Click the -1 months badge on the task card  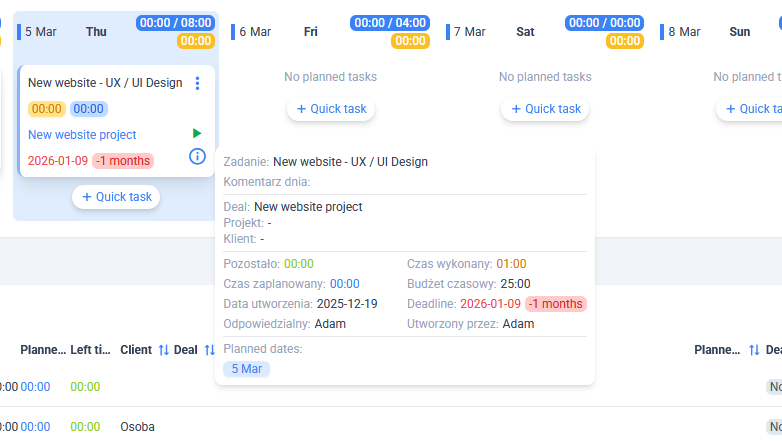(123, 160)
